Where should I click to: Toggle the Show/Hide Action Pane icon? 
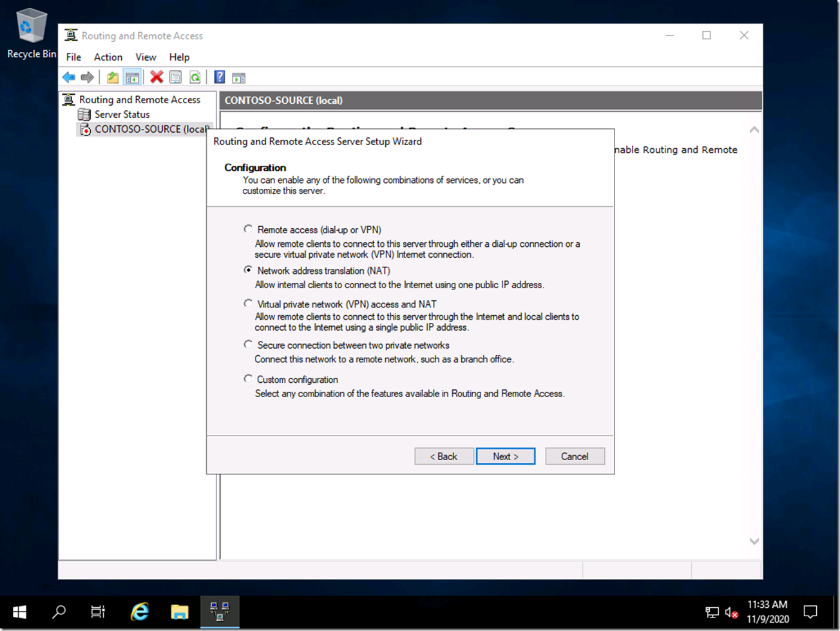click(x=238, y=77)
